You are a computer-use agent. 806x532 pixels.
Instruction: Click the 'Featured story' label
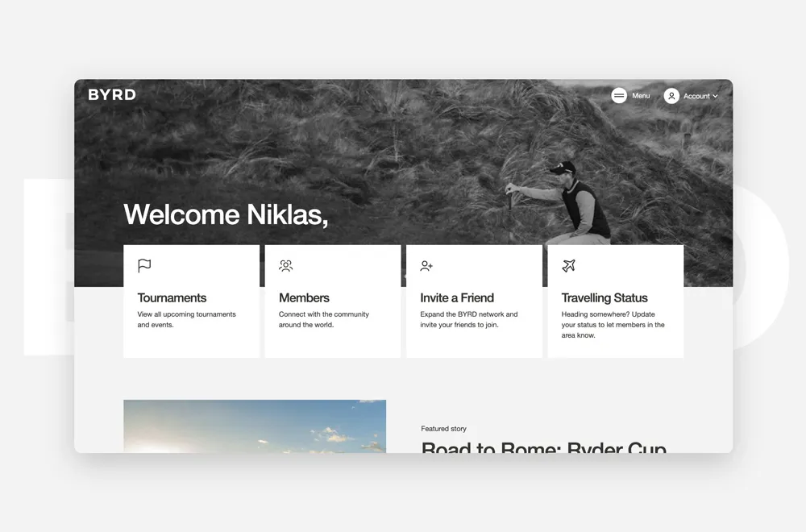pos(443,429)
